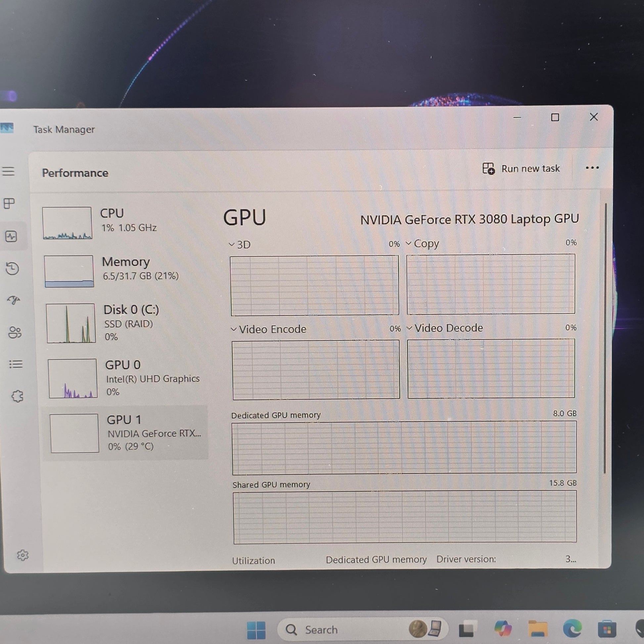The image size is (644, 644).
Task: Select Performance sidebar icon
Action: (x=11, y=237)
